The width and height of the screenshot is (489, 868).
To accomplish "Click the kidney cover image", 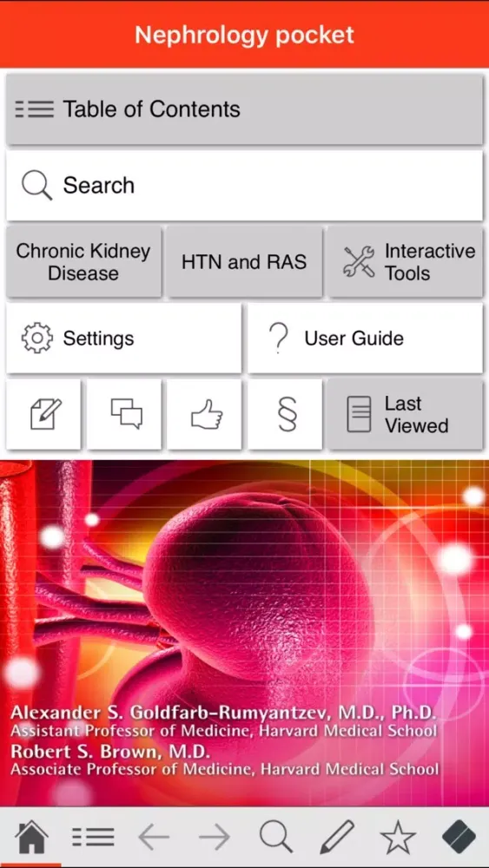I will (244, 632).
